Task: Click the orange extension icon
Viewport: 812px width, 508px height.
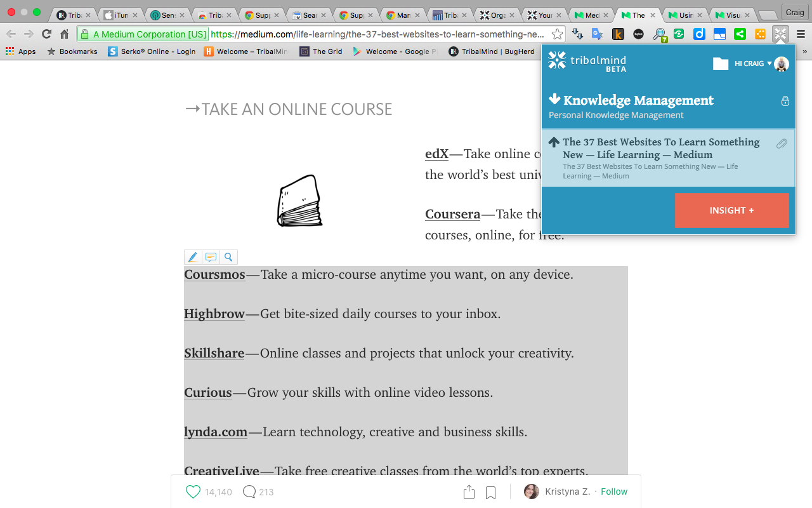Action: tap(760, 34)
